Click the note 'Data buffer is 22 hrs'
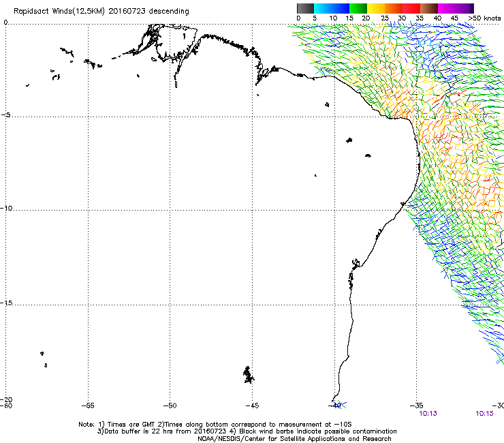This screenshot has height=443, width=504. pyautogui.click(x=139, y=431)
